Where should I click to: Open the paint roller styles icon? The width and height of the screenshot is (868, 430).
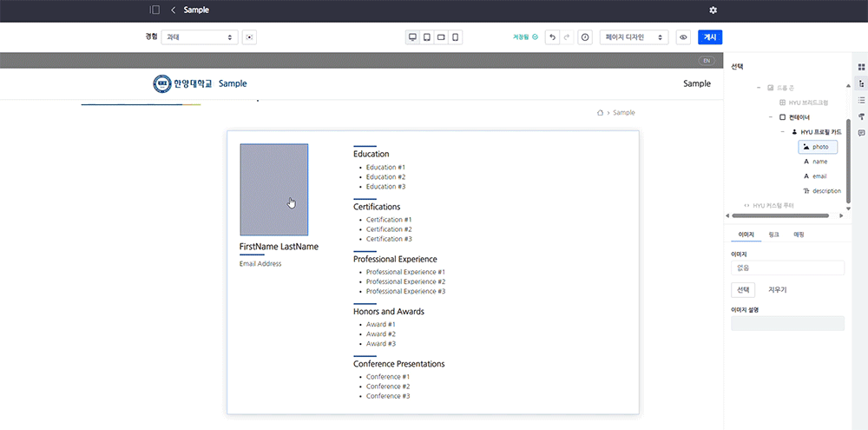pos(861,116)
